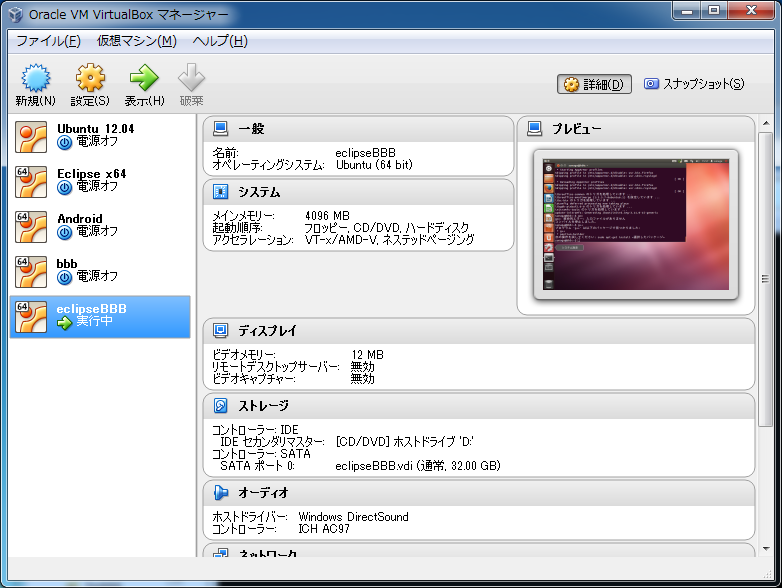Click the 表示 (Show) green arrow icon
The width and height of the screenshot is (782, 588).
pyautogui.click(x=144, y=80)
